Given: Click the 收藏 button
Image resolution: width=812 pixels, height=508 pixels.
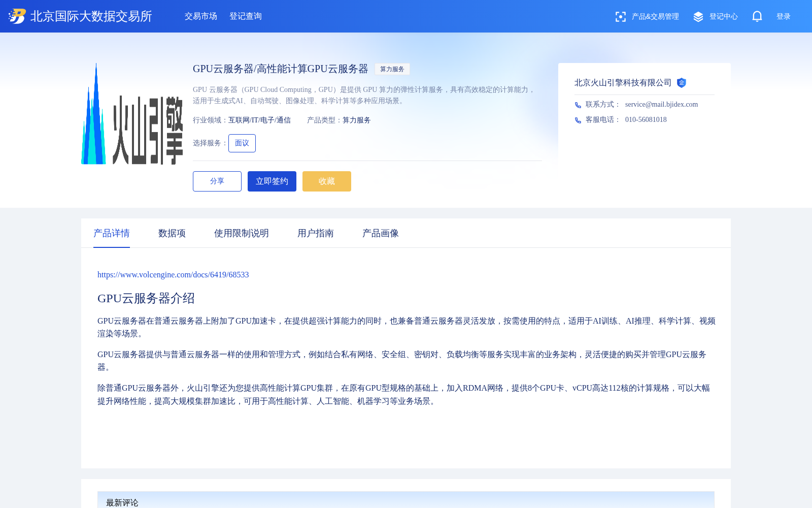Looking at the screenshot, I should [x=327, y=181].
